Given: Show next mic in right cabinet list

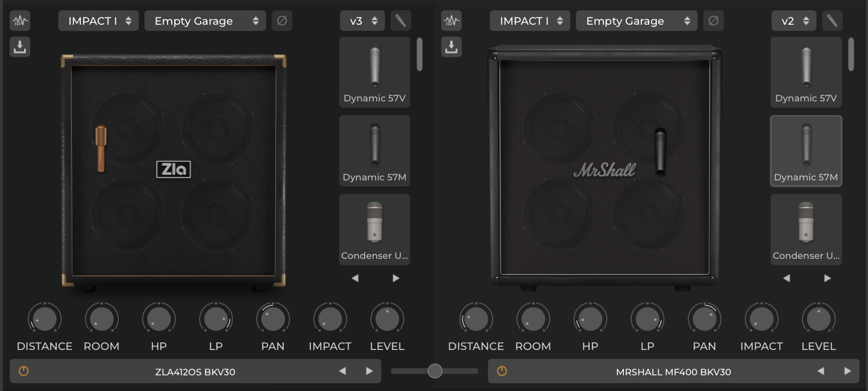Looking at the screenshot, I should tap(828, 278).
